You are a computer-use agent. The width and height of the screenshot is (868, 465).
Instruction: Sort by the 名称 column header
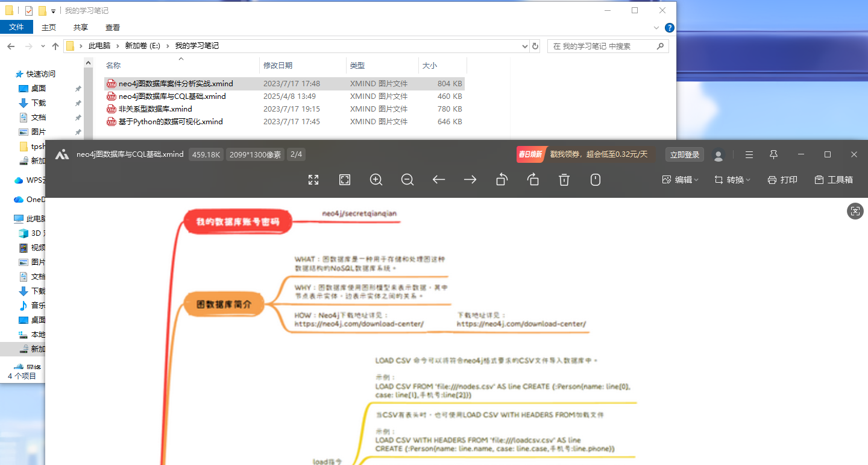pyautogui.click(x=181, y=65)
